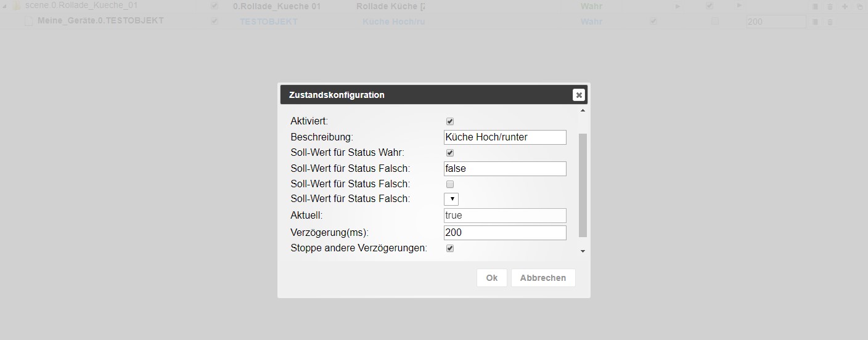Toggle the checkbox next to scene.0.Rollade_Kueche_01 name
Screen dimensions: 868x340
tap(215, 6)
